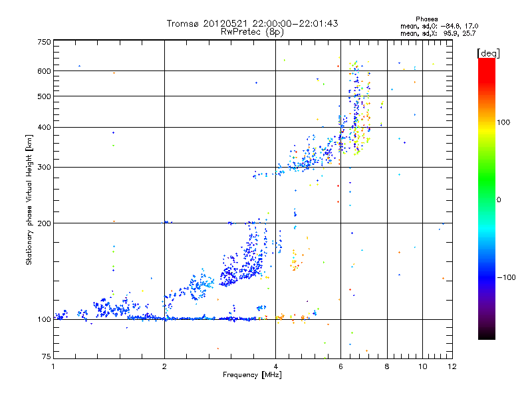Viewport: 532px width, 399px height.
Task: Click the y-axis '300' tick label
Action: click(x=44, y=168)
